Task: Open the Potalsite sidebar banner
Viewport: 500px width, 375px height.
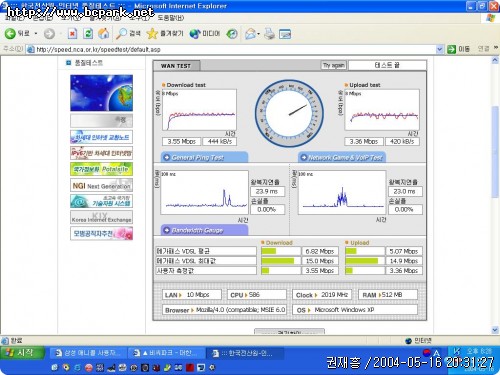Action: click(101, 169)
